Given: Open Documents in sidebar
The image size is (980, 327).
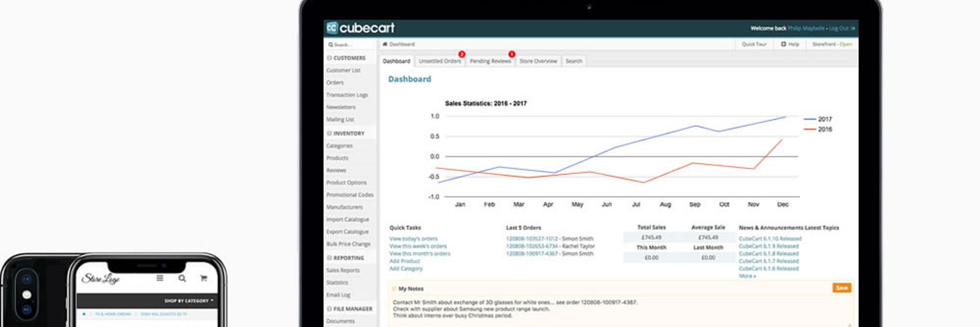Looking at the screenshot, I should 340,321.
